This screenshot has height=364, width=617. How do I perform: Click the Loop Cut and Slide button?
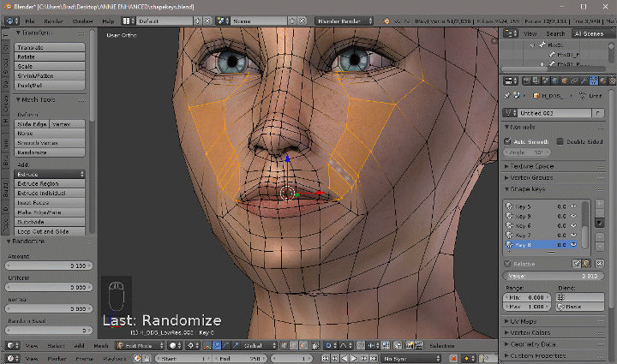coord(51,231)
